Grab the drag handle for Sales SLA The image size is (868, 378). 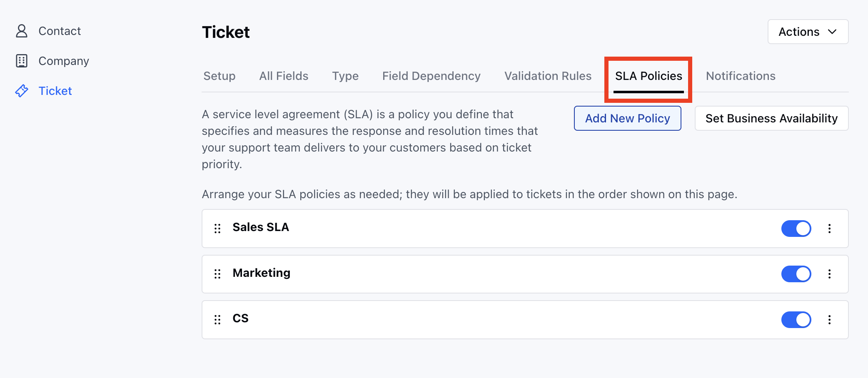click(217, 228)
